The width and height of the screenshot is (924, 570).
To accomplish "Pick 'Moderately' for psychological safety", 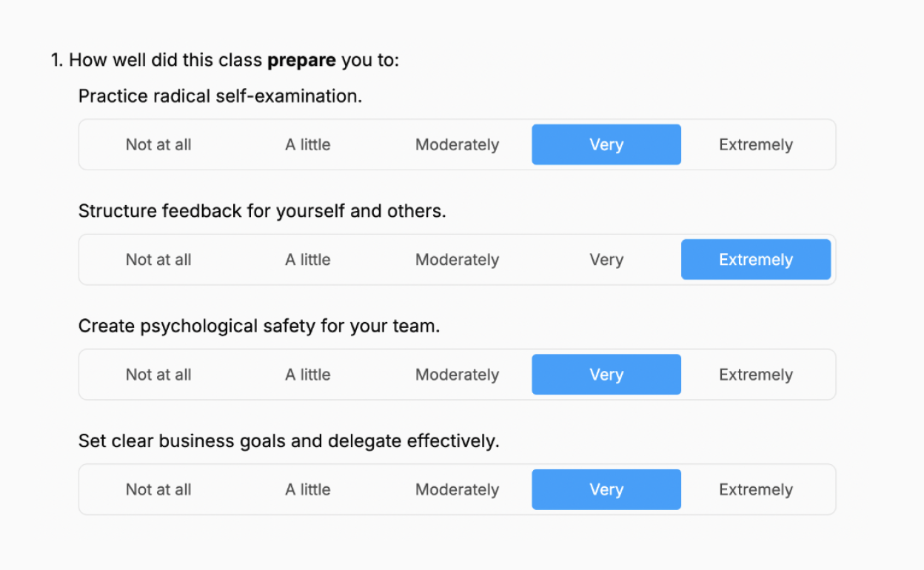I will (x=457, y=375).
